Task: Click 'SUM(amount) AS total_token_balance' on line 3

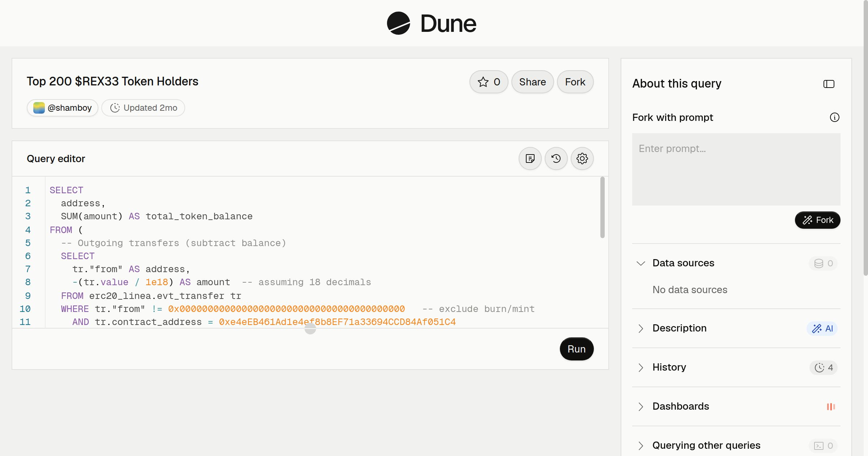Action: 157,216
